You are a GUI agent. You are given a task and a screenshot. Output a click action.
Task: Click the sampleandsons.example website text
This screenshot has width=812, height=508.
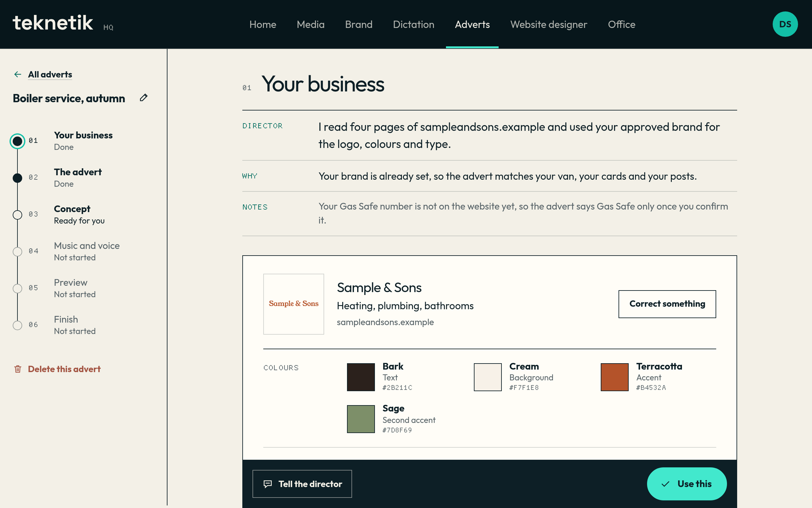(x=385, y=322)
